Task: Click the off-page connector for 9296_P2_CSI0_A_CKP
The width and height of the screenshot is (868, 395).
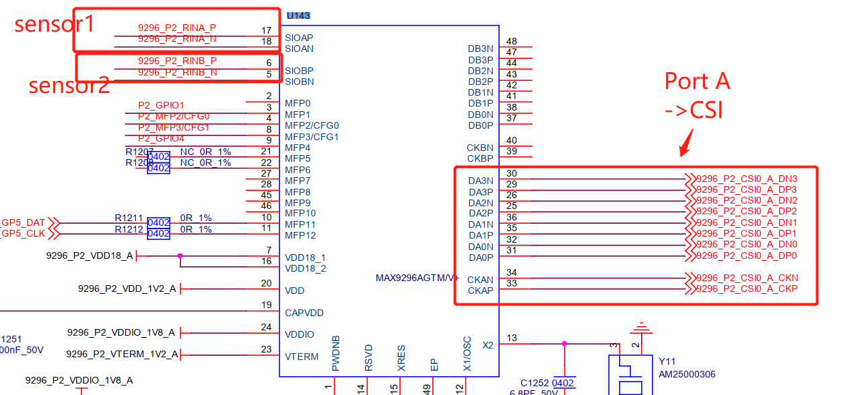Action: 690,288
